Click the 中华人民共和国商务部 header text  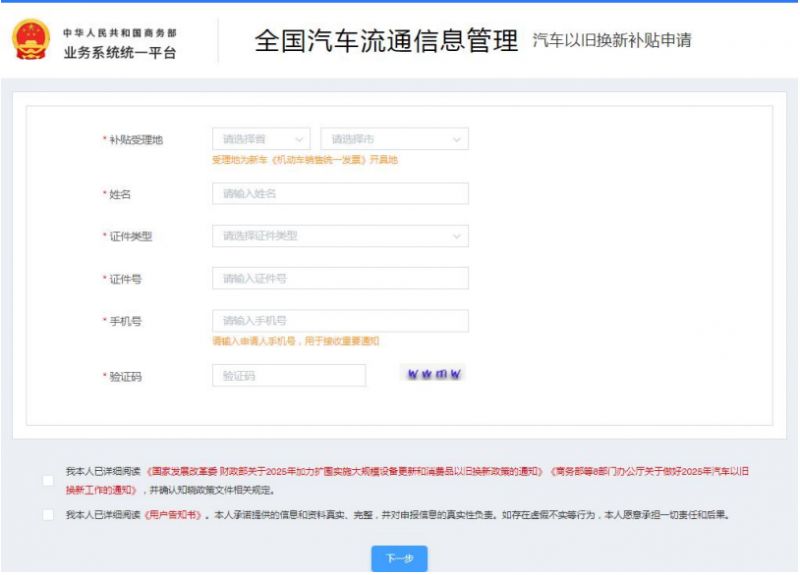pos(119,33)
